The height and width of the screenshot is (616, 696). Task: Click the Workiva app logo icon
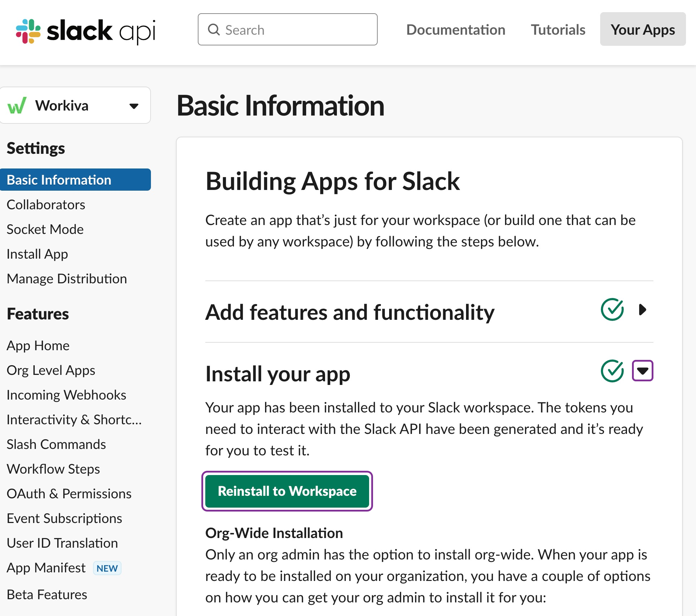[17, 106]
